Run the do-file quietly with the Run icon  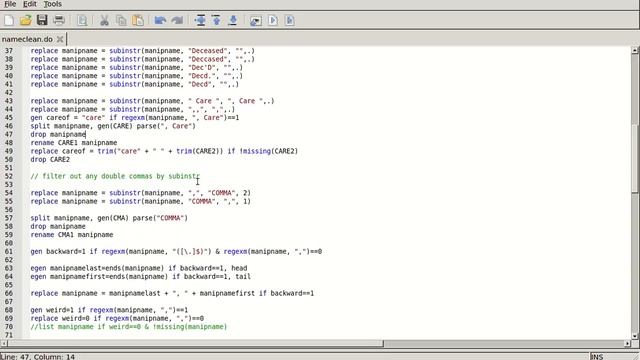pyautogui.click(x=289, y=20)
